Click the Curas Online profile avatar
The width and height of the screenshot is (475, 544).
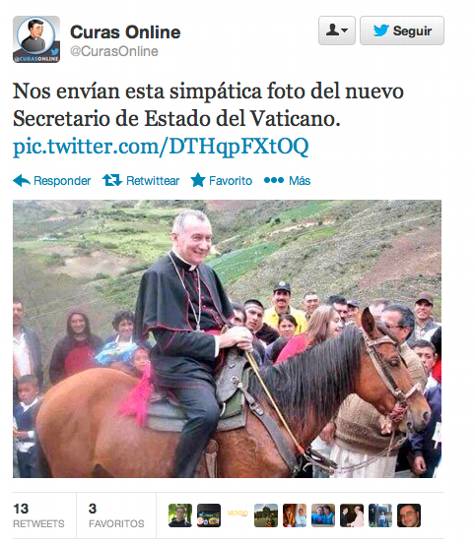pyautogui.click(x=36, y=40)
